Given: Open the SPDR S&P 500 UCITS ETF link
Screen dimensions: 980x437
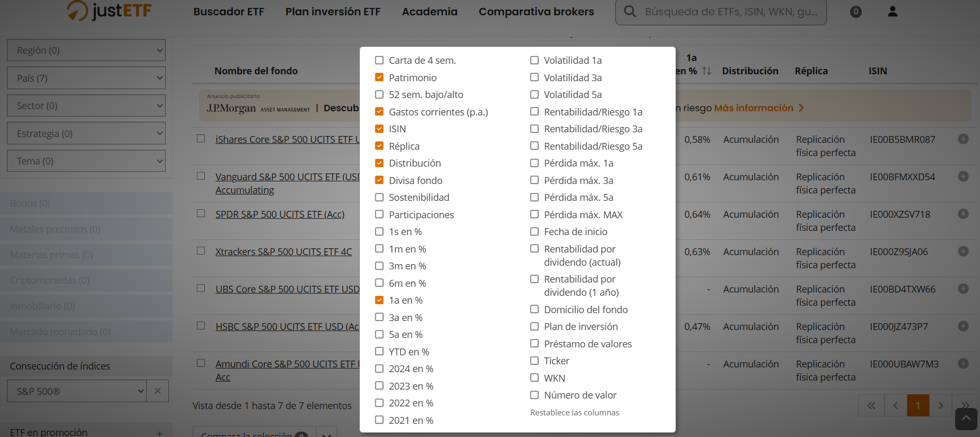Looking at the screenshot, I should click(x=280, y=215).
